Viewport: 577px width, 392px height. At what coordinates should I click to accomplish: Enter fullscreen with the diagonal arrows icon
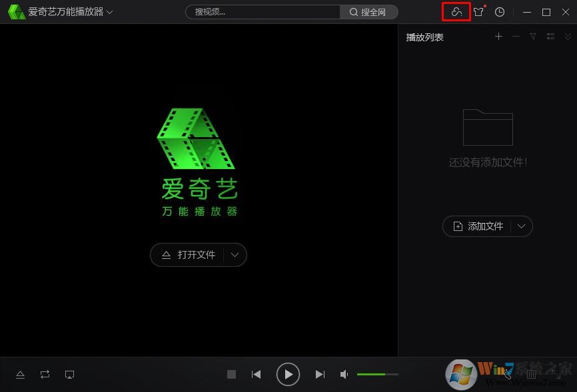[556, 374]
